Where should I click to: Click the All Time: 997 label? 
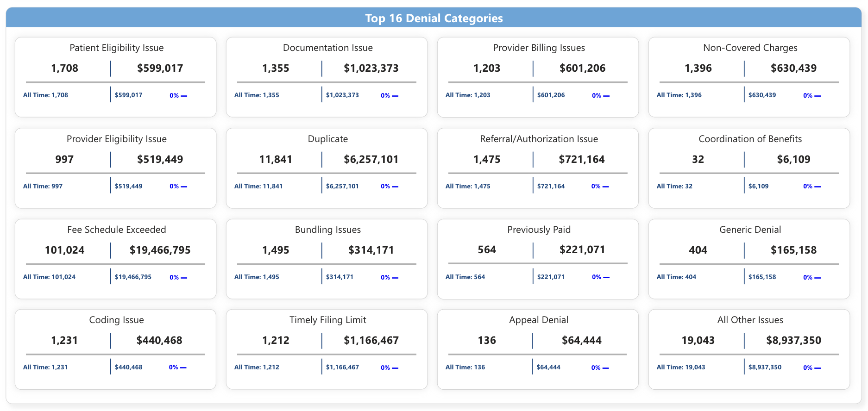43,186
